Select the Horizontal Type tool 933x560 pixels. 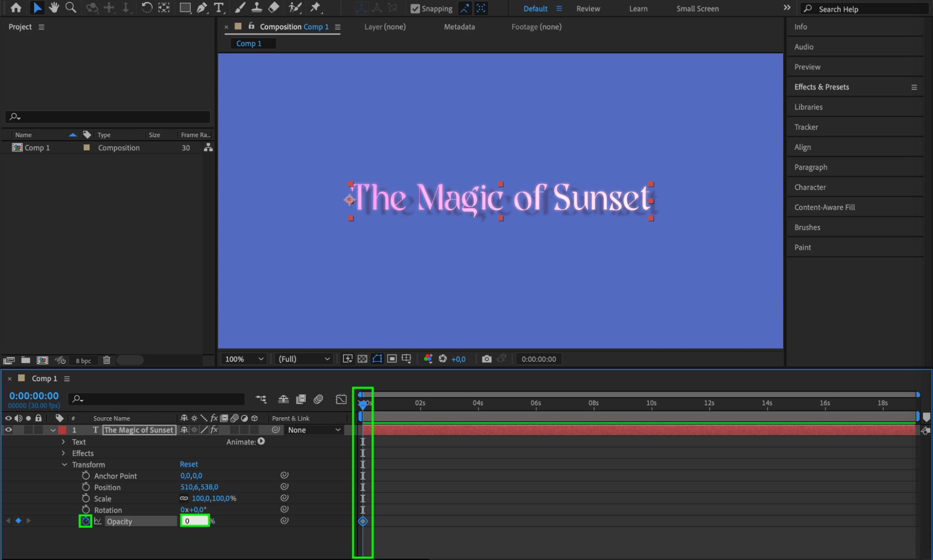[x=218, y=7]
